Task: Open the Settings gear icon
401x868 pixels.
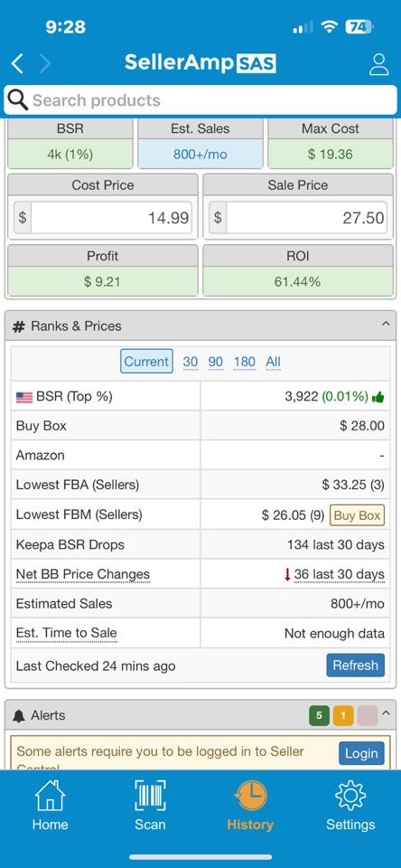Action: 350,796
